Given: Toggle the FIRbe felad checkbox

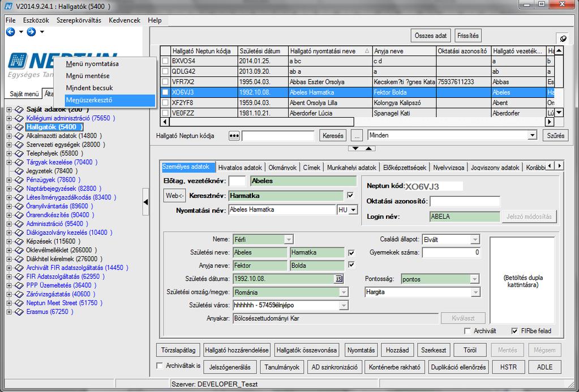Looking at the screenshot, I should 514,331.
